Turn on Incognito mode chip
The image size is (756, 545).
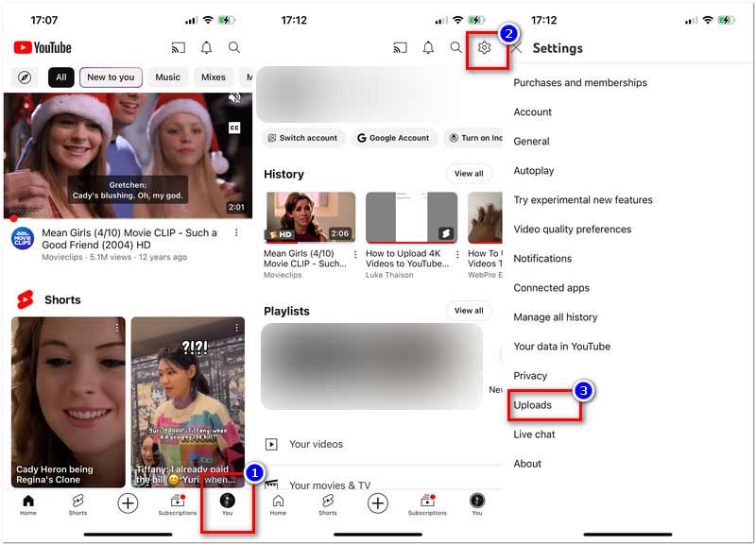point(476,138)
